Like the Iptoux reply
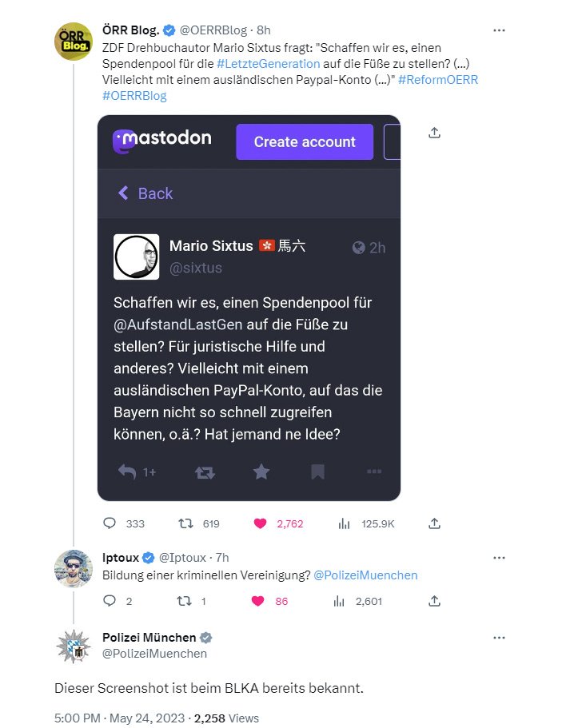582x728 pixels. pyautogui.click(x=260, y=600)
